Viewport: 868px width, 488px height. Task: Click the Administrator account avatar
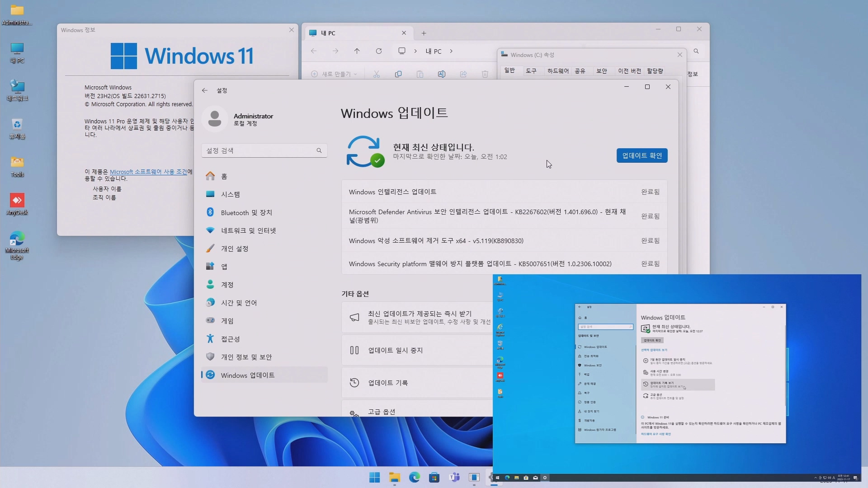click(215, 119)
